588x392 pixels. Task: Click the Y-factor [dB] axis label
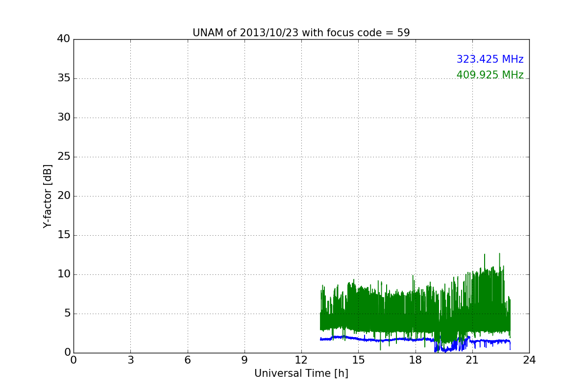pos(48,196)
